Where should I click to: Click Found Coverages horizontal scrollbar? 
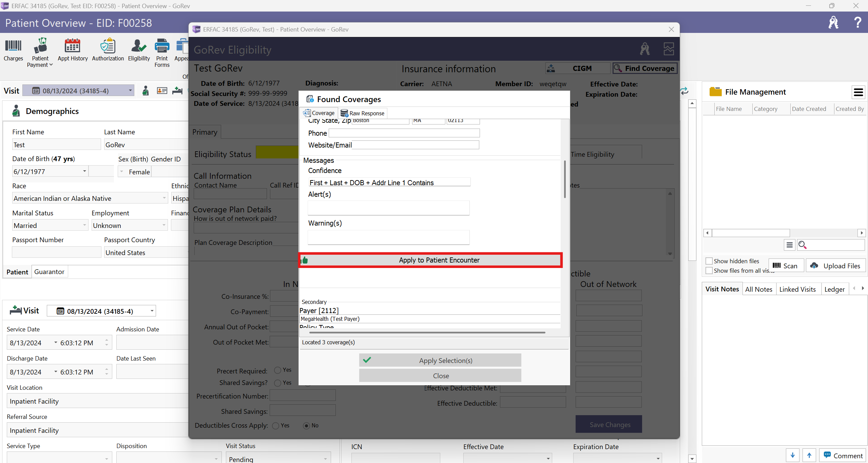coord(427,332)
